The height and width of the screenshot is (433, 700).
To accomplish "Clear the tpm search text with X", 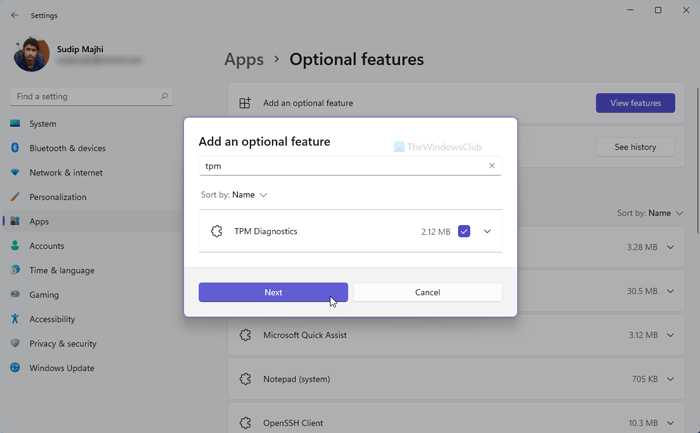I will pyautogui.click(x=492, y=166).
